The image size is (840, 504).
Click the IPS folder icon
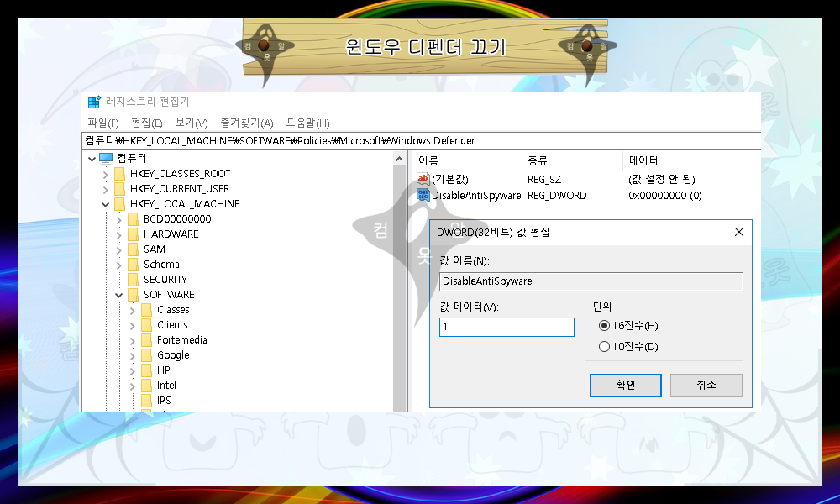click(147, 400)
